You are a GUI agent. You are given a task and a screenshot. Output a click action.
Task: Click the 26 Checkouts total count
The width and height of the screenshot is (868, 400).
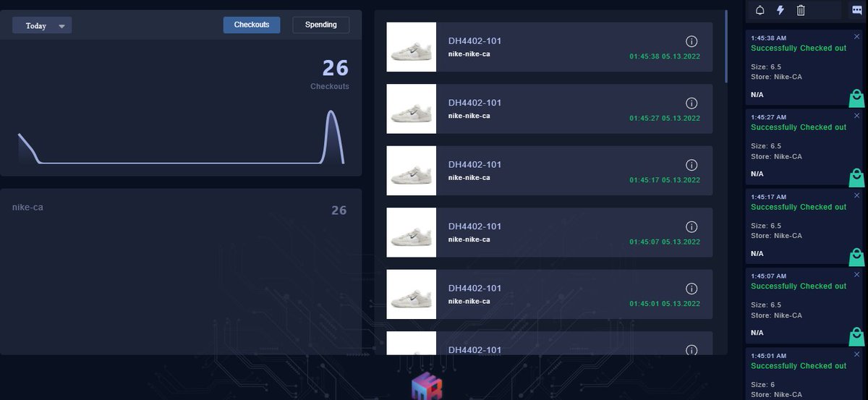tap(336, 68)
